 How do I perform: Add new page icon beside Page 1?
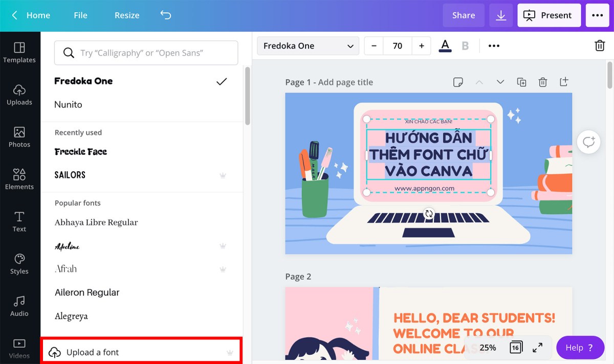click(x=563, y=82)
